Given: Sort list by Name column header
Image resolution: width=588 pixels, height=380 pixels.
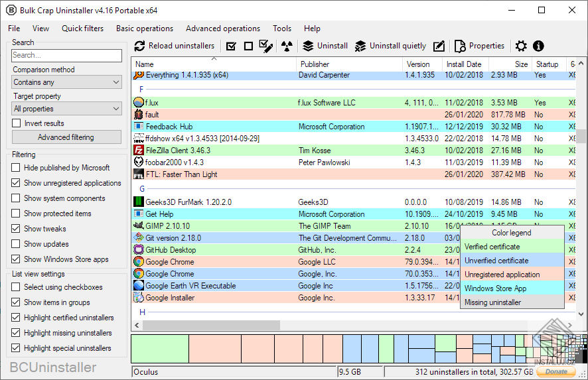Looking at the screenshot, I should tap(214, 64).
